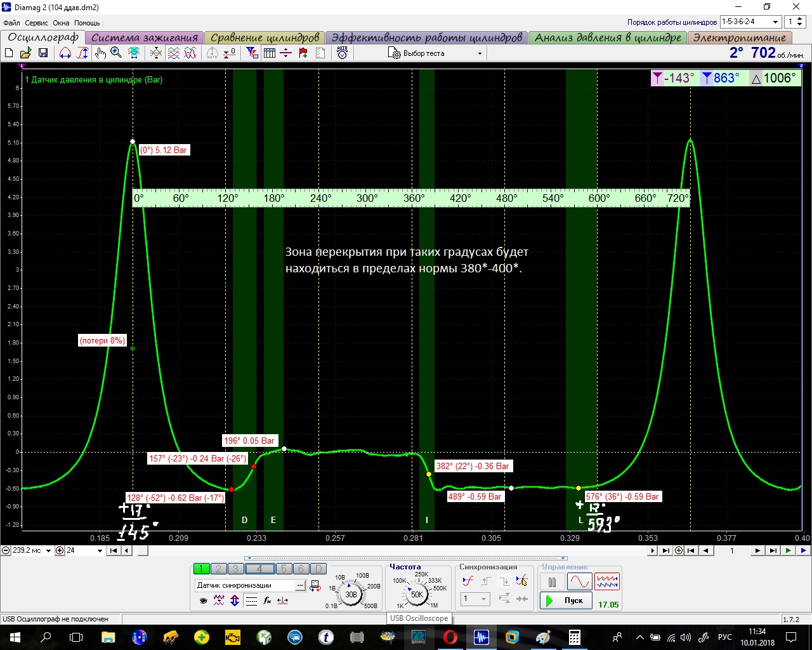812x650 pixels.
Task: Adjust the 30В voltage range knob
Action: (351, 594)
